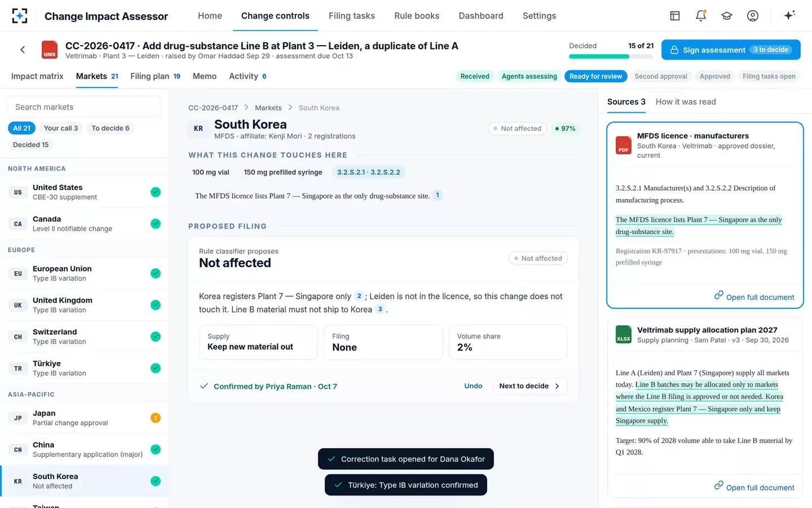
Task: Click Sign assessment button
Action: tap(731, 50)
